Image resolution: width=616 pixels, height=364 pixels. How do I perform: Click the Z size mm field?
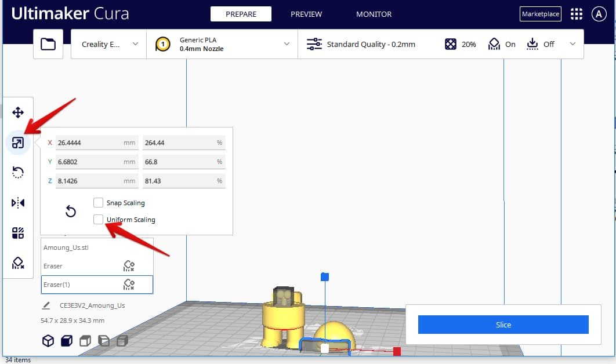[x=97, y=181]
